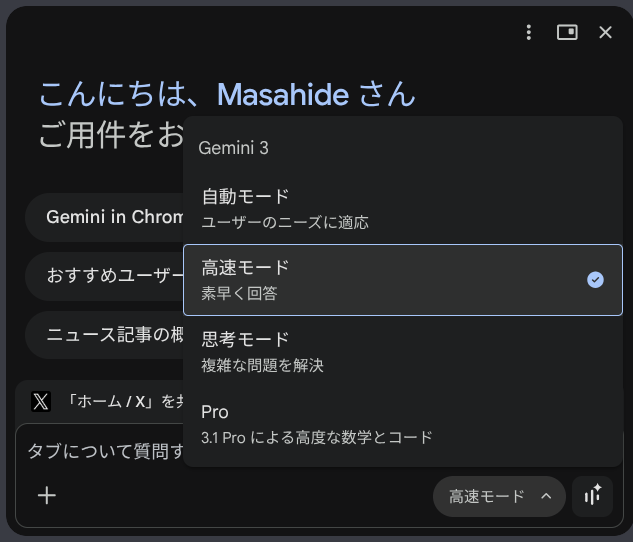
Task: Start voice mode with the sparkle bars icon
Action: tap(593, 496)
